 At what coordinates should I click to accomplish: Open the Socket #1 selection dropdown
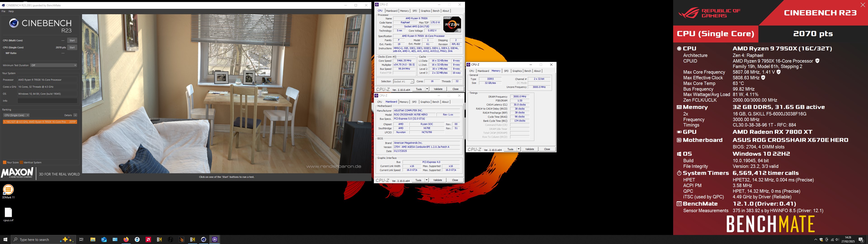[403, 82]
